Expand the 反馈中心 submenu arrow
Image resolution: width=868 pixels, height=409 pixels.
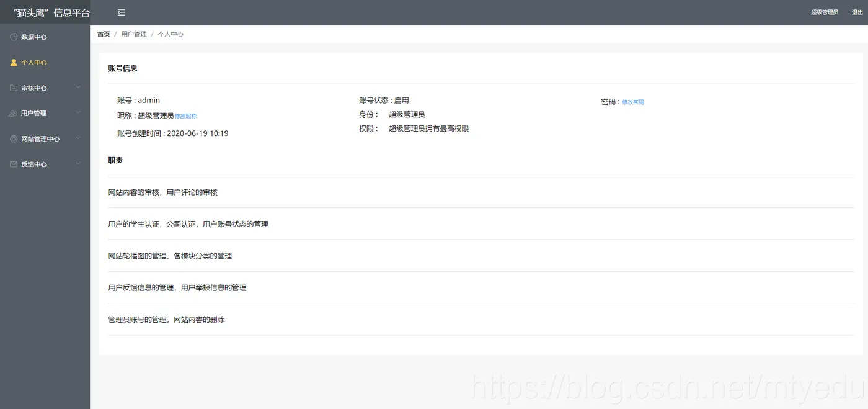[78, 164]
